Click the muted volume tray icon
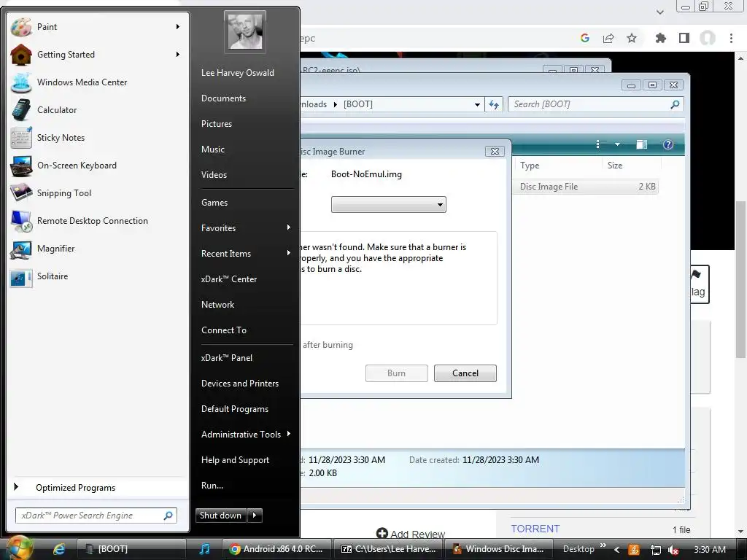 pos(673,550)
